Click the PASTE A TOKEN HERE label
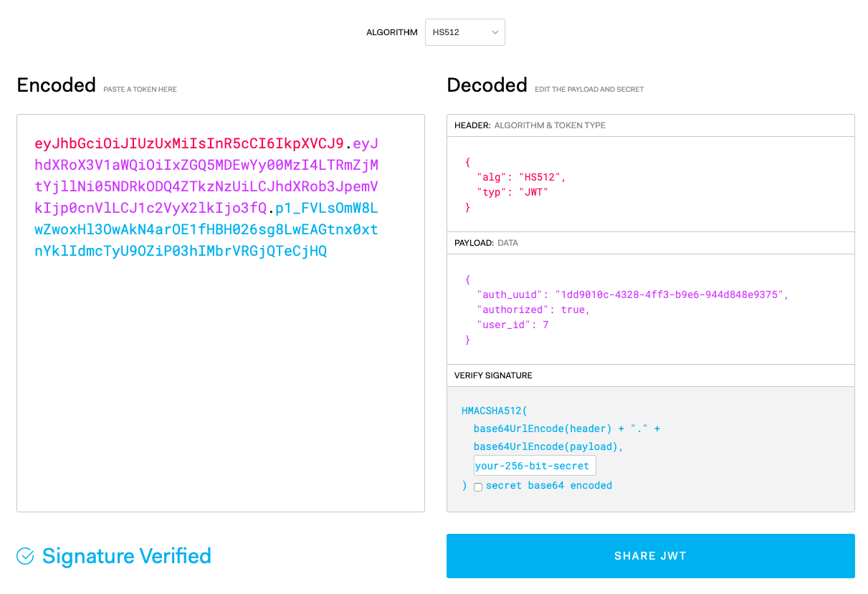This screenshot has height=594, width=868. click(x=140, y=89)
